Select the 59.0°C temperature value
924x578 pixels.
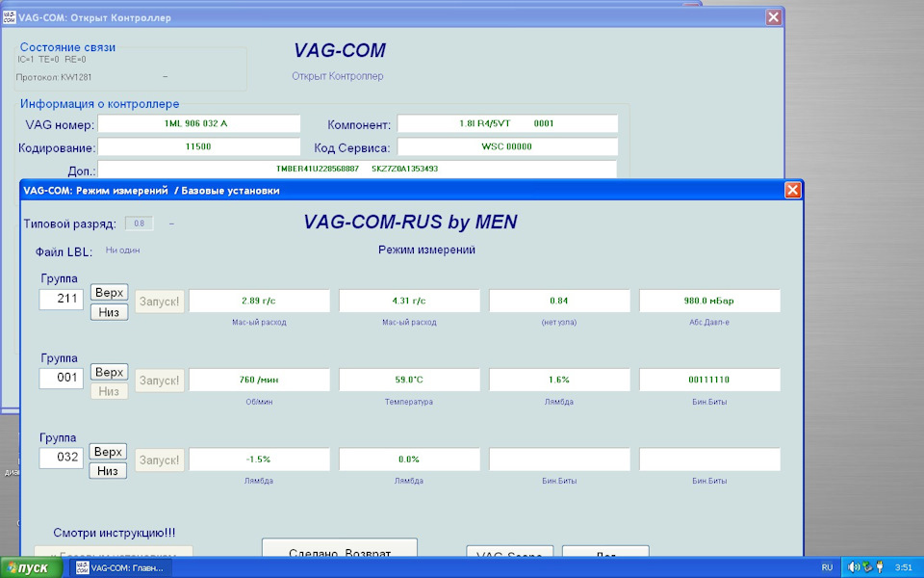pos(410,380)
